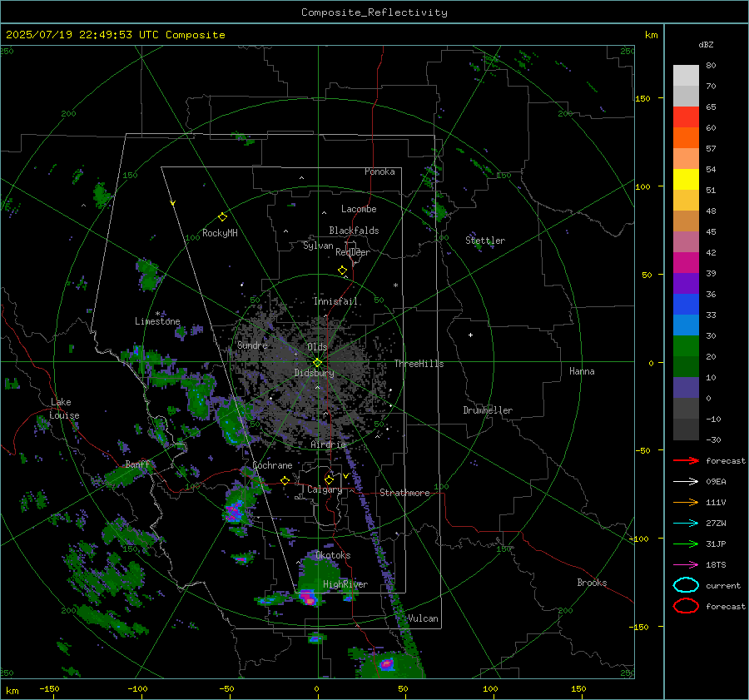
Task: Click the RedDeer city label
Action: point(353,252)
